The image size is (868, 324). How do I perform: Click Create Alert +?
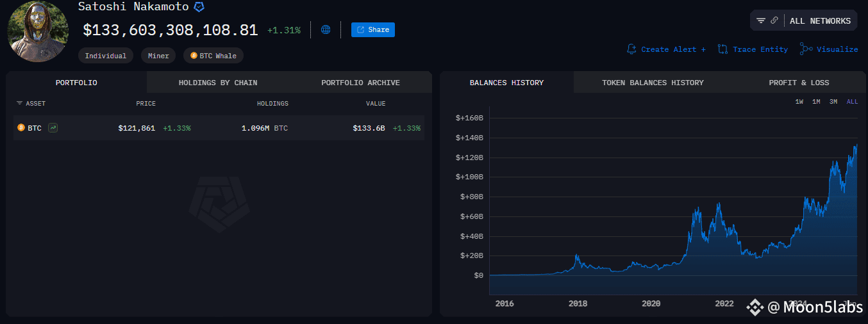point(666,49)
